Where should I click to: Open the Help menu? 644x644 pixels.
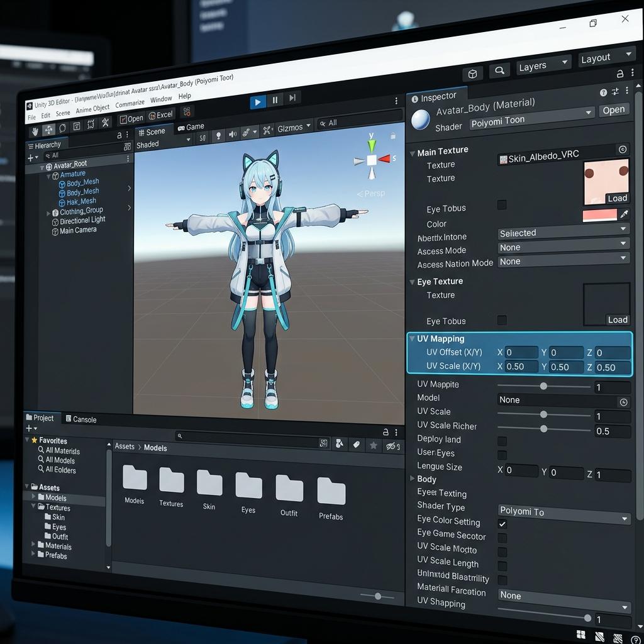pos(184,96)
